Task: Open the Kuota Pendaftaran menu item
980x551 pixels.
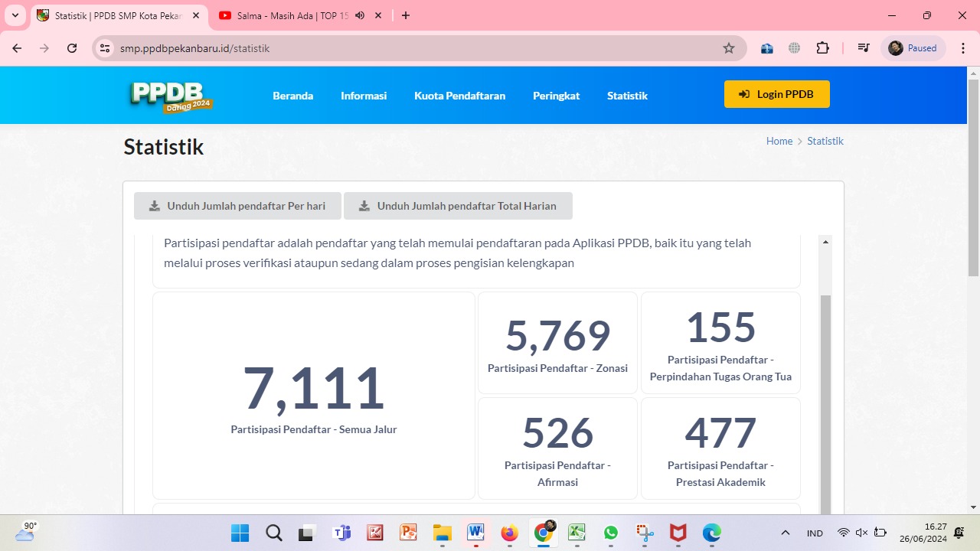Action: tap(459, 96)
